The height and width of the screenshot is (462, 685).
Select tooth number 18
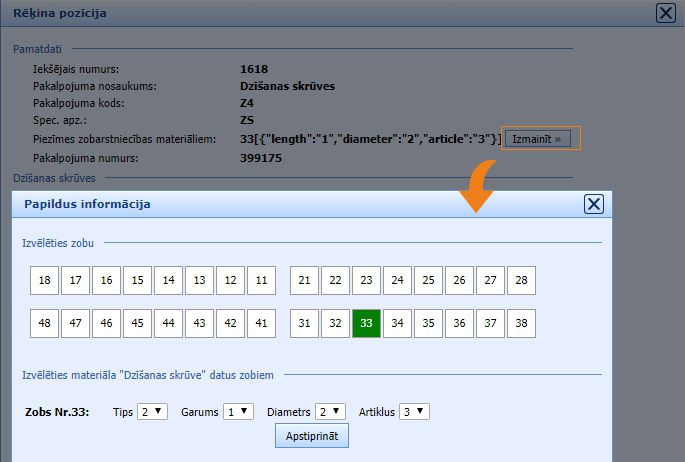44,281
